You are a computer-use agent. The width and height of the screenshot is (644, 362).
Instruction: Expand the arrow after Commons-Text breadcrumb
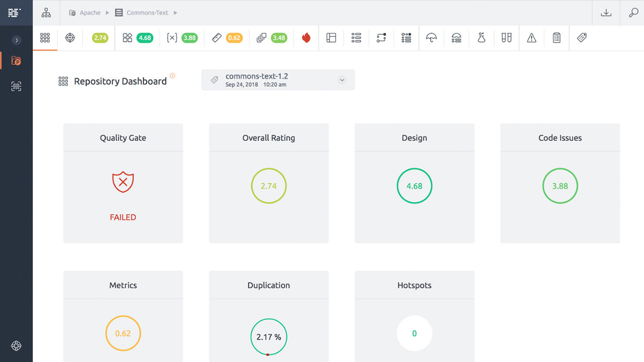click(x=175, y=13)
